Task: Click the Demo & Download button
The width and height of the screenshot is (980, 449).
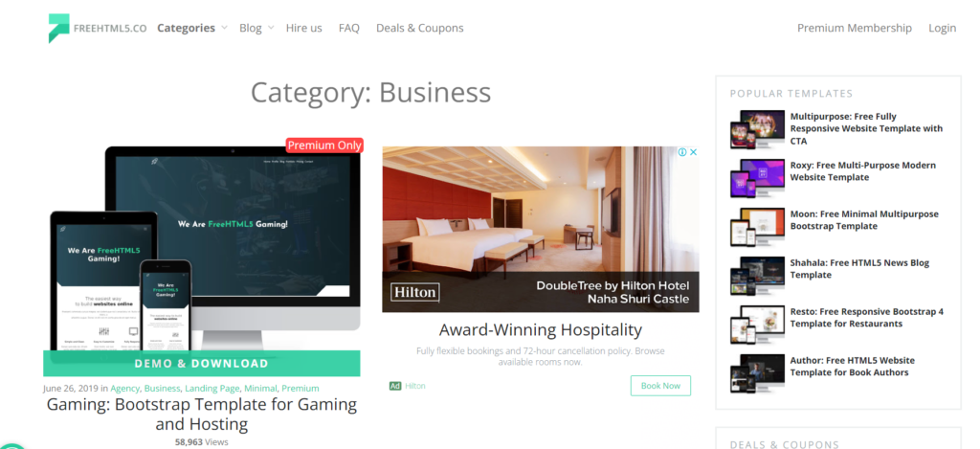Action: 201,364
